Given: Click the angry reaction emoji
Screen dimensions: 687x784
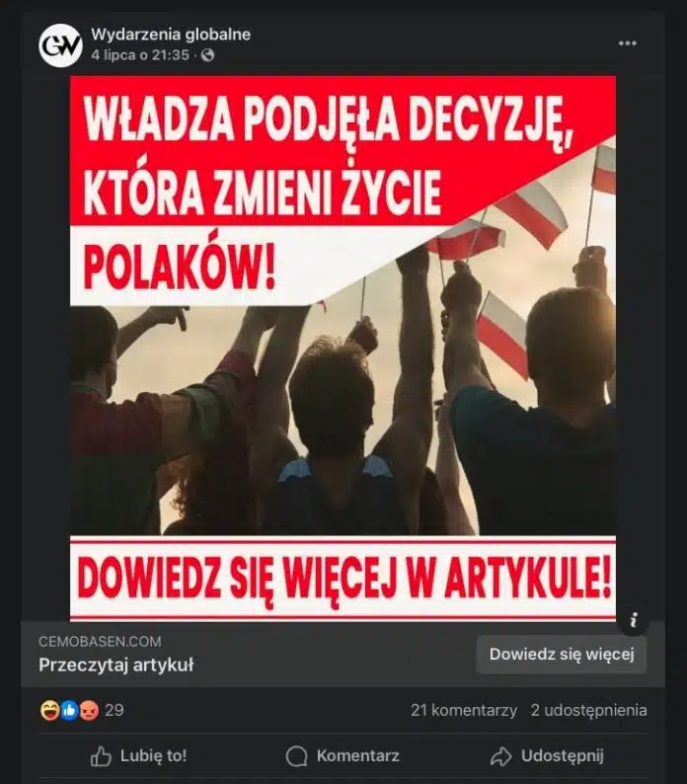Looking at the screenshot, I should 89,711.
